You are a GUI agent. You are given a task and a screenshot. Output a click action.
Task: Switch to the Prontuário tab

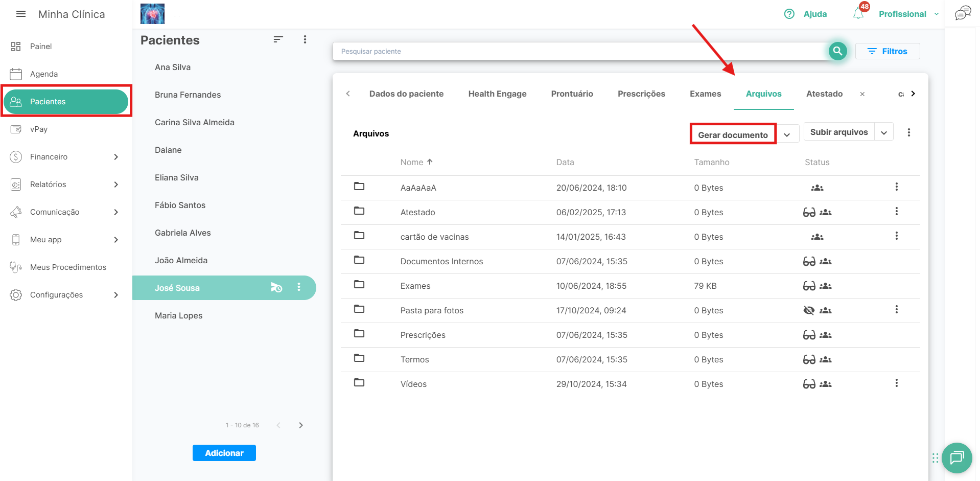click(572, 94)
